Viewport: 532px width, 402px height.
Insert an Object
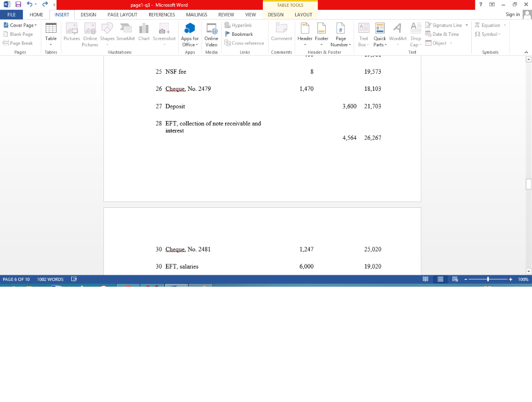436,43
